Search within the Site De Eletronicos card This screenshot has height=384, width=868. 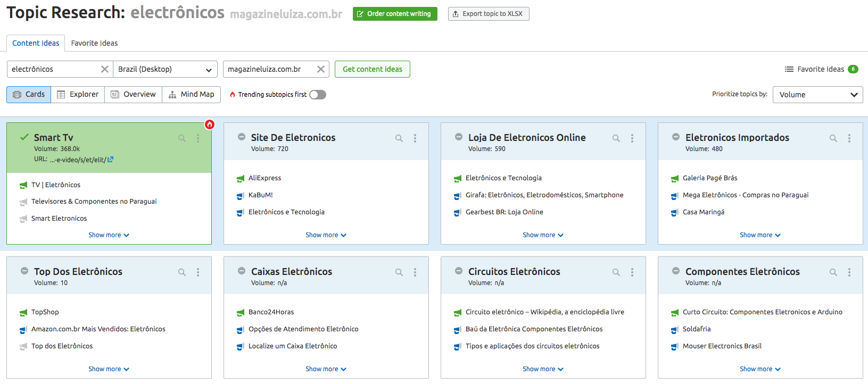point(399,138)
